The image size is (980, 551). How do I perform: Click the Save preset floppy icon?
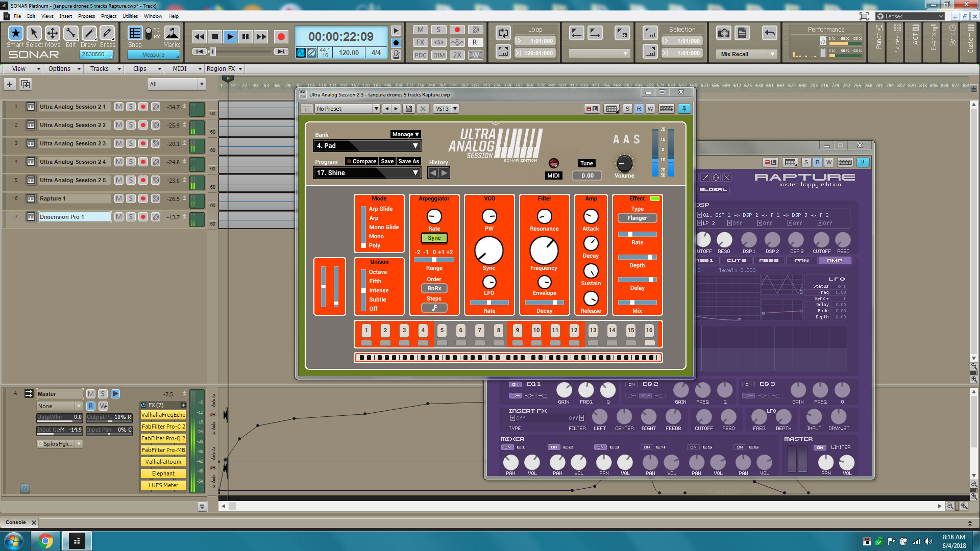coord(408,109)
